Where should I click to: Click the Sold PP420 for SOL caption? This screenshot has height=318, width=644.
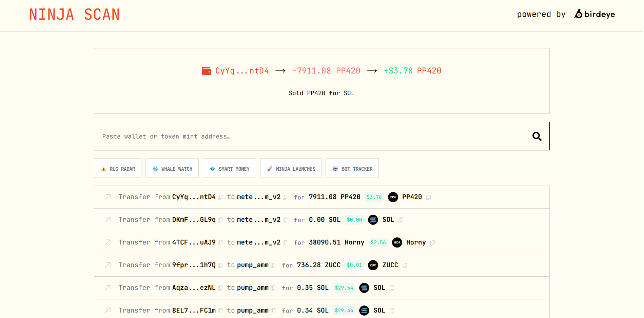click(321, 93)
